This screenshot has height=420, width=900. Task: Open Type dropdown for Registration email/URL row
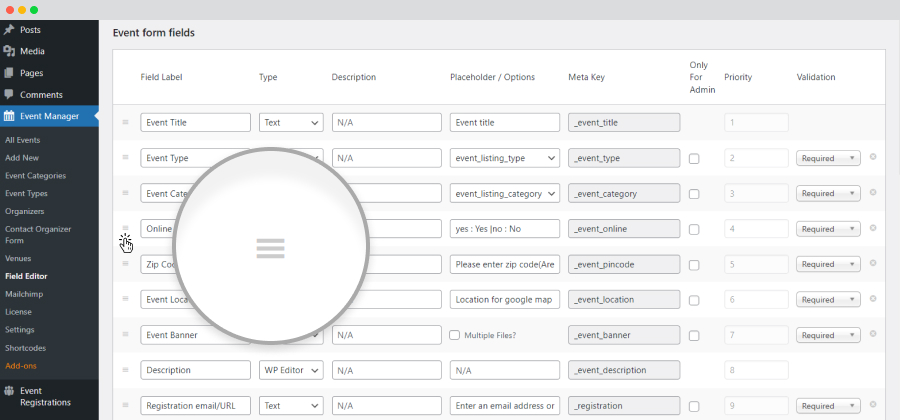click(291, 406)
